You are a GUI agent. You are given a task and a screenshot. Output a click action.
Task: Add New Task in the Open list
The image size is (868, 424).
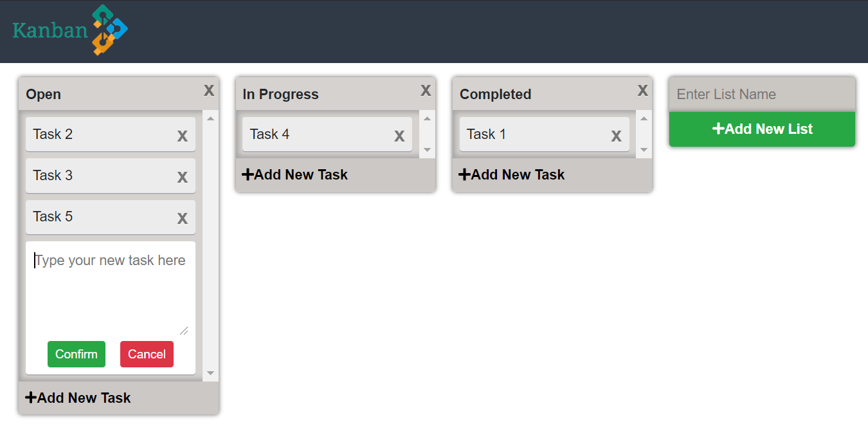click(x=78, y=398)
